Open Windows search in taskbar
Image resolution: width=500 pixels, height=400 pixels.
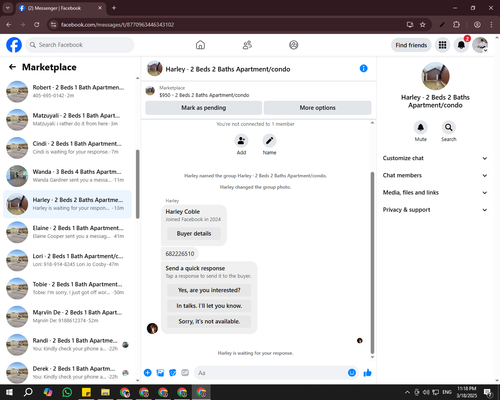(28, 392)
